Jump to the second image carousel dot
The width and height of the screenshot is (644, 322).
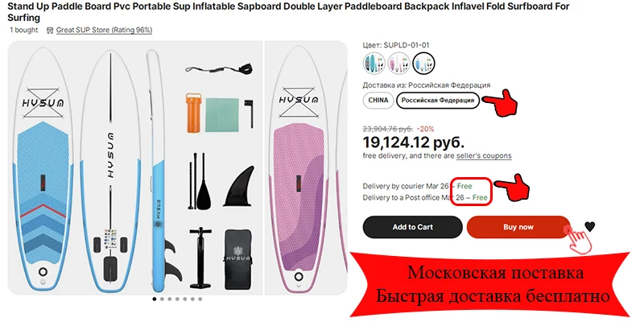coord(162,299)
